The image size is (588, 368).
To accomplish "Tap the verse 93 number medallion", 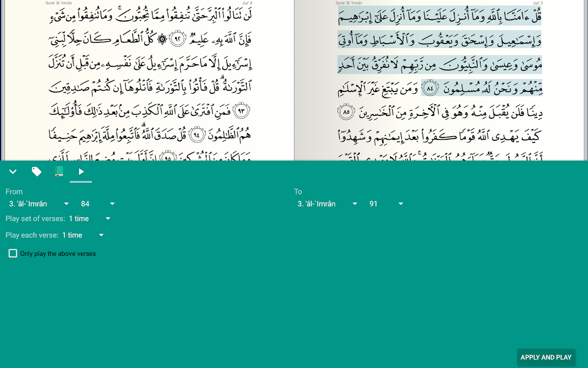I will 242,110.
